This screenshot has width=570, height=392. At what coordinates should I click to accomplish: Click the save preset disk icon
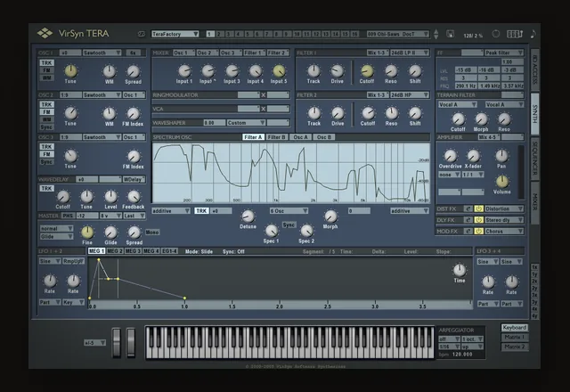tap(450, 34)
